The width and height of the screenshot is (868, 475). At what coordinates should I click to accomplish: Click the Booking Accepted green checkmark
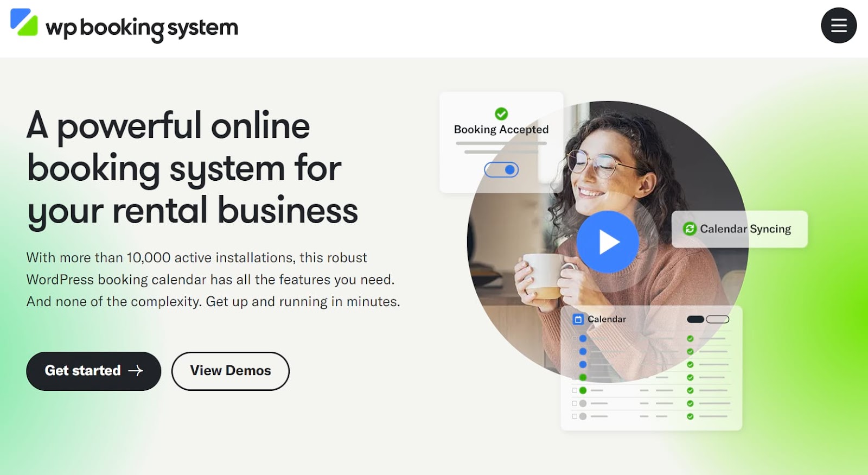501,113
